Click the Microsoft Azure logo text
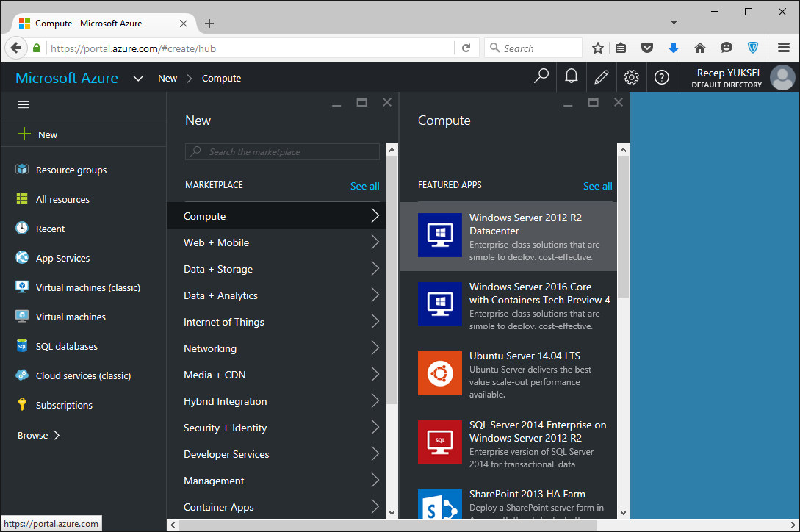800x532 pixels. click(67, 78)
